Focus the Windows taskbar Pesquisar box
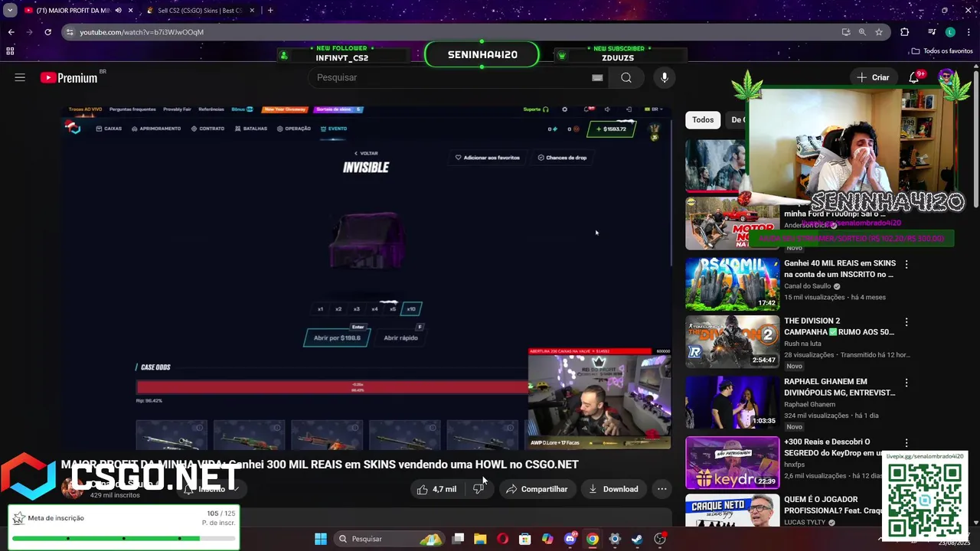The width and height of the screenshot is (980, 551). point(389,539)
